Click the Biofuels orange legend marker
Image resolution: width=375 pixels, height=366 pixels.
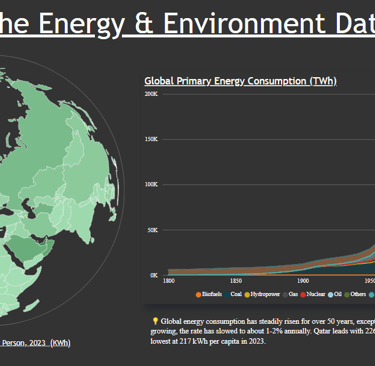click(x=198, y=295)
